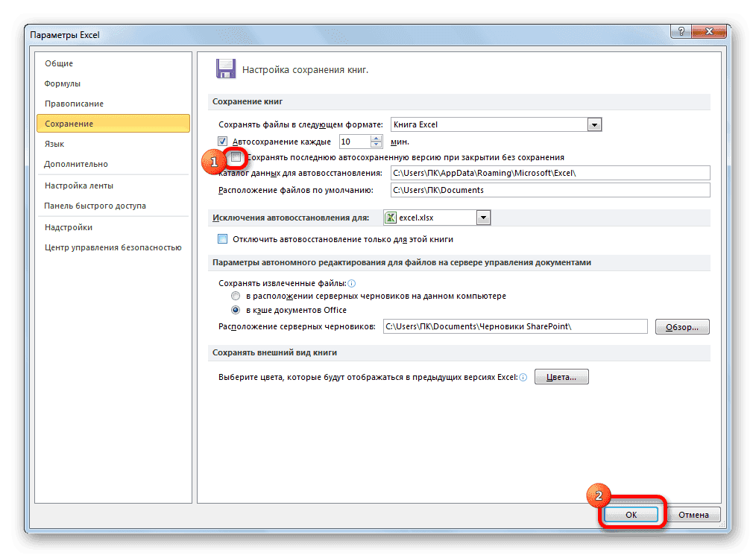Screen dimensions: 756x558
Task: Click the default file location input field
Action: (x=522, y=190)
